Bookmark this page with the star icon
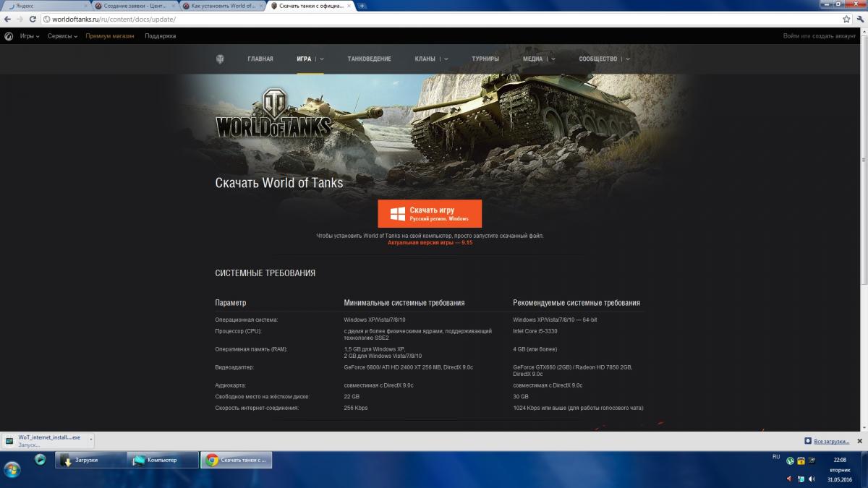 tap(846, 20)
